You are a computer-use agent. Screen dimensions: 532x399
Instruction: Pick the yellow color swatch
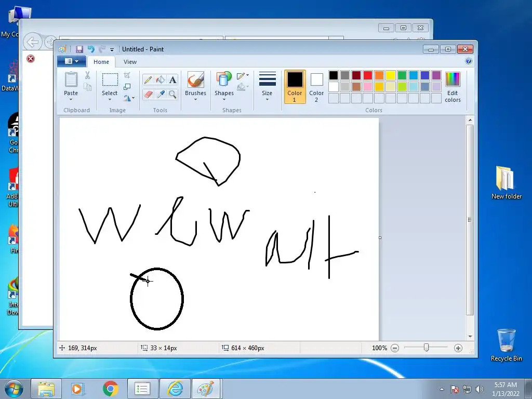tap(391, 75)
